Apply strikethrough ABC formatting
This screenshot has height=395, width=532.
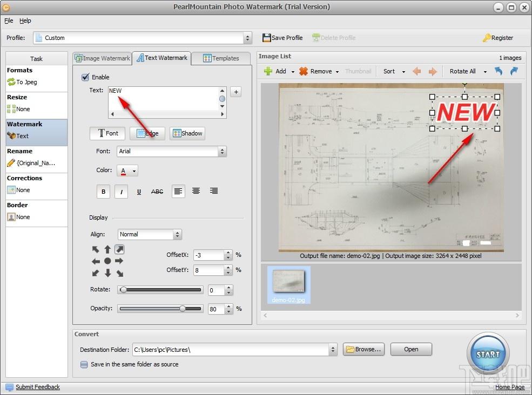coord(157,192)
